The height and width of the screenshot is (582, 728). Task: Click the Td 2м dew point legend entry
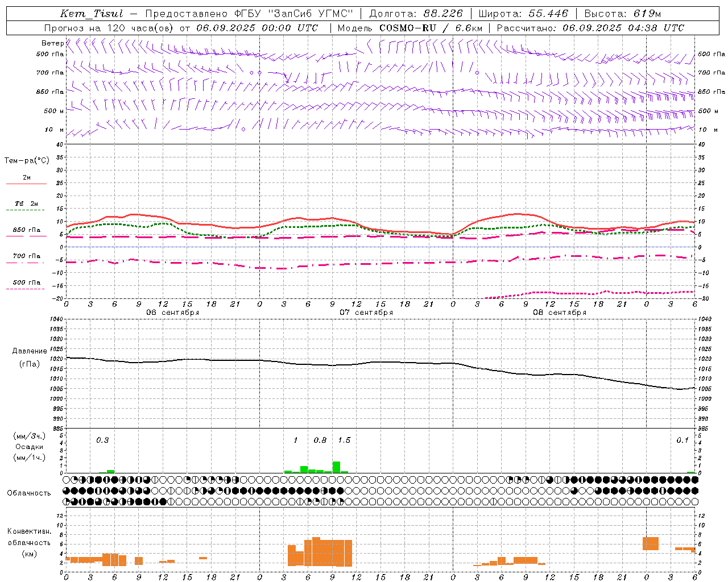coord(27,203)
